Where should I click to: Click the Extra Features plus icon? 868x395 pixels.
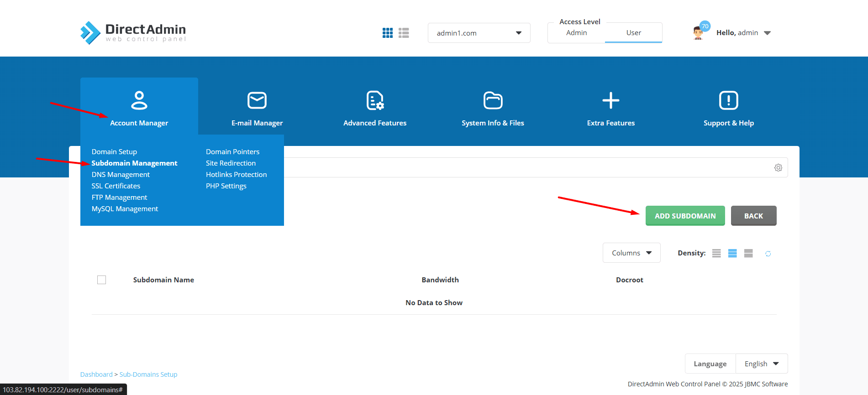click(610, 100)
